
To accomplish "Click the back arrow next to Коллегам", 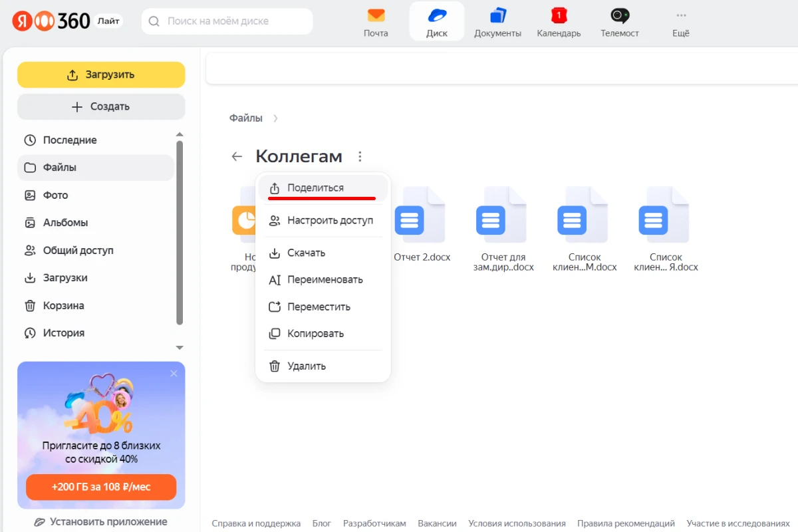I will click(237, 157).
